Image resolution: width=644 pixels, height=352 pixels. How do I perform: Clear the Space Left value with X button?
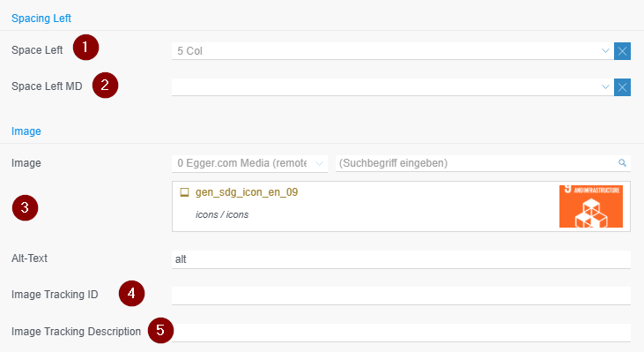(622, 51)
